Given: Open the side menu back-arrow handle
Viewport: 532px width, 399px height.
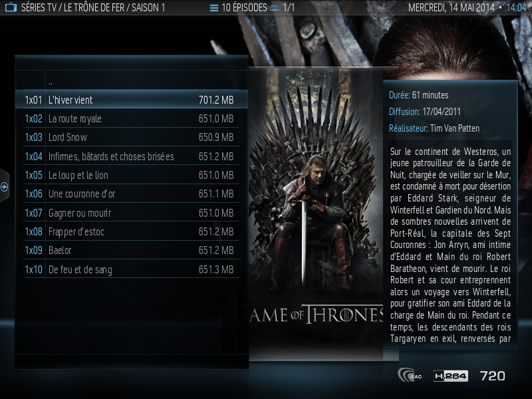Looking at the screenshot, I should 5,186.
